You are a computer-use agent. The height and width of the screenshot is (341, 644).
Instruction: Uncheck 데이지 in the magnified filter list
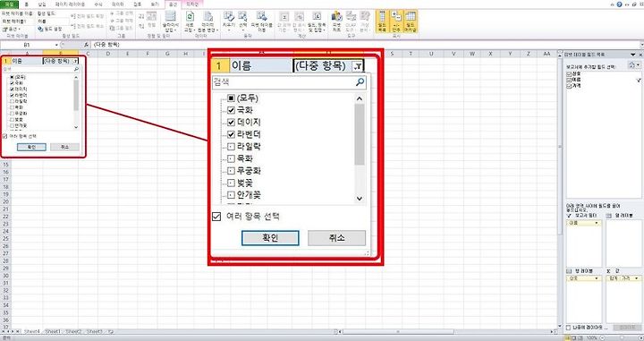tap(231, 123)
